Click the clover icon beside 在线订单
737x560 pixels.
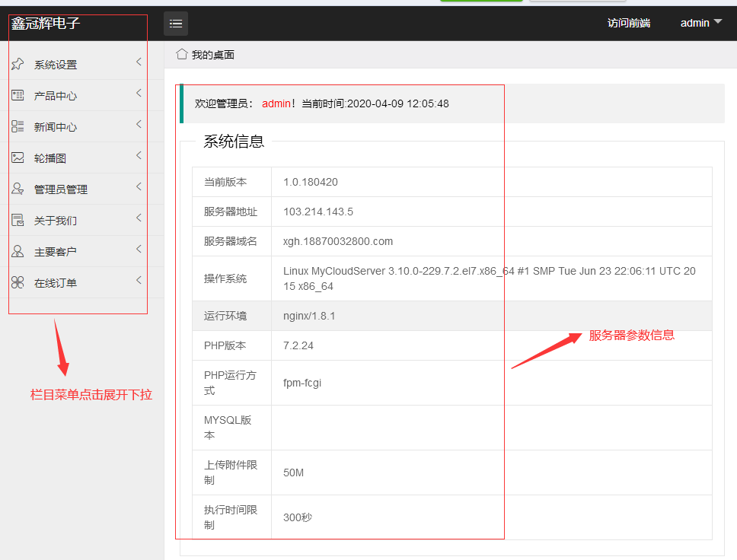click(x=18, y=282)
